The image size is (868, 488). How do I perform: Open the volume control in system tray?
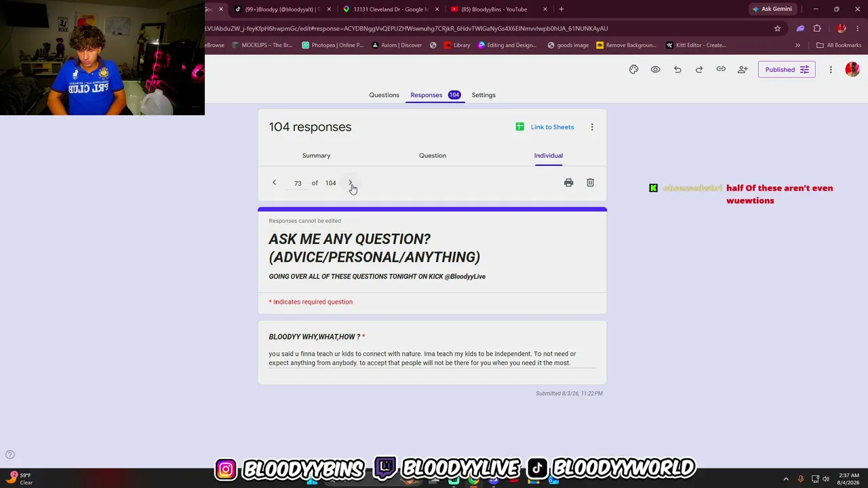click(826, 479)
